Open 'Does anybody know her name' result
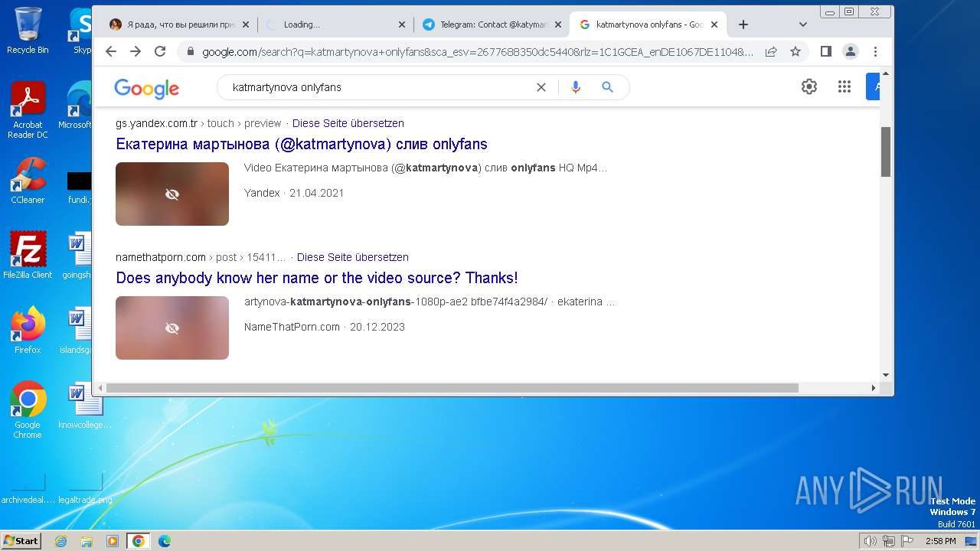Viewport: 980px width, 551px height. click(317, 278)
